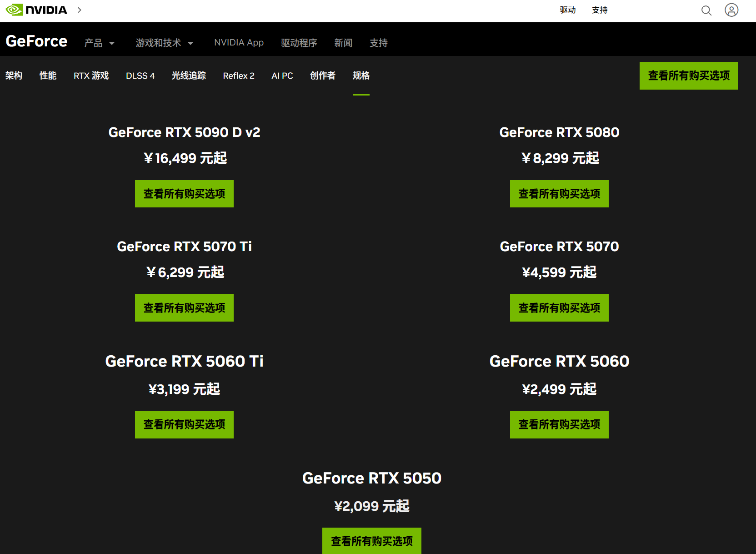This screenshot has width=756, height=554.
Task: Click top-right 查看所有购买选项 button
Action: (x=688, y=76)
